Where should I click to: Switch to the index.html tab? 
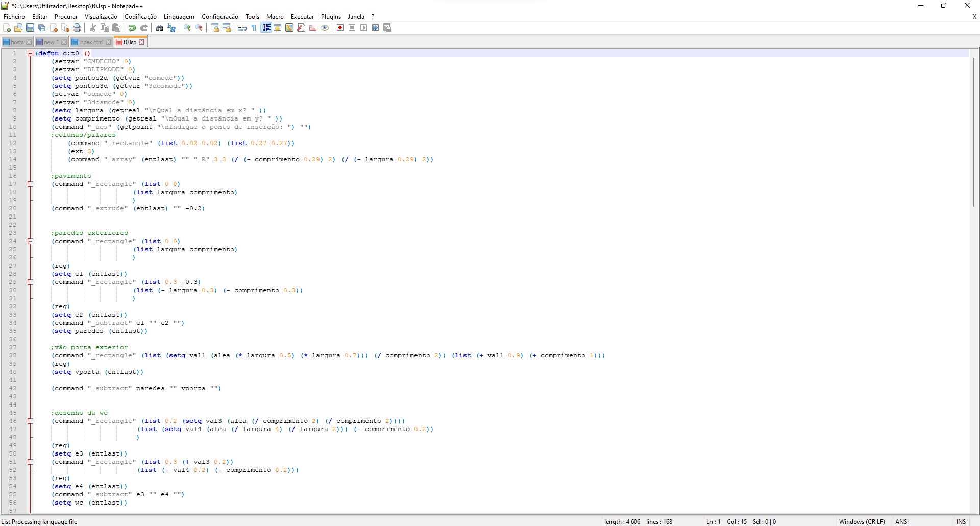91,42
